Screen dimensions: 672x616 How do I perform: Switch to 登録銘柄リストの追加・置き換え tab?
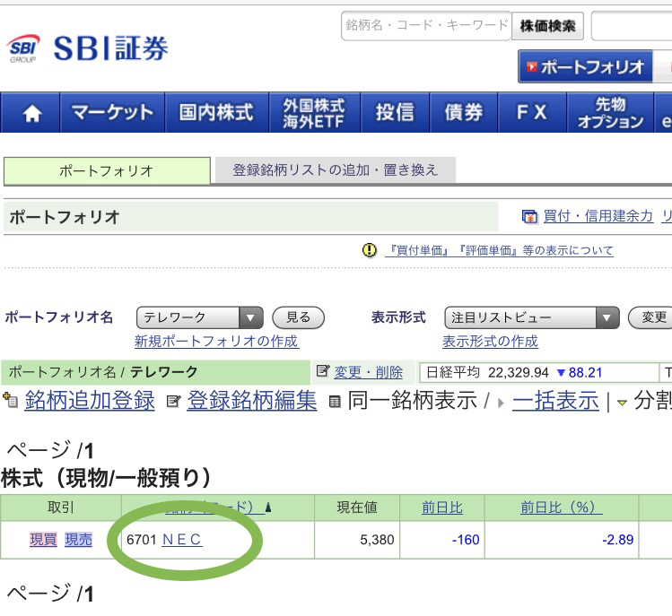click(336, 170)
